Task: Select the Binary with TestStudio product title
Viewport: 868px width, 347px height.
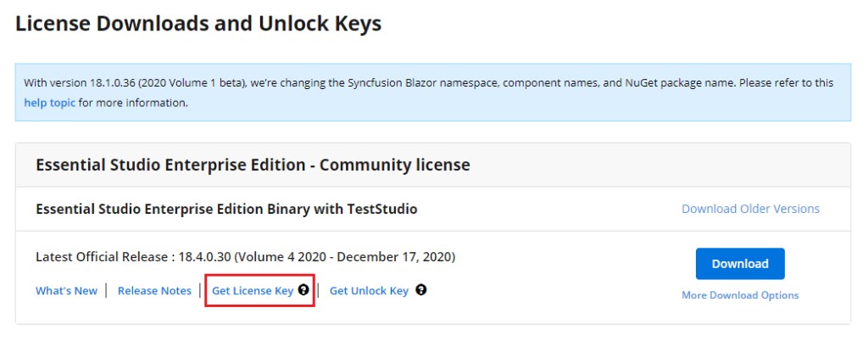Action: point(226,209)
